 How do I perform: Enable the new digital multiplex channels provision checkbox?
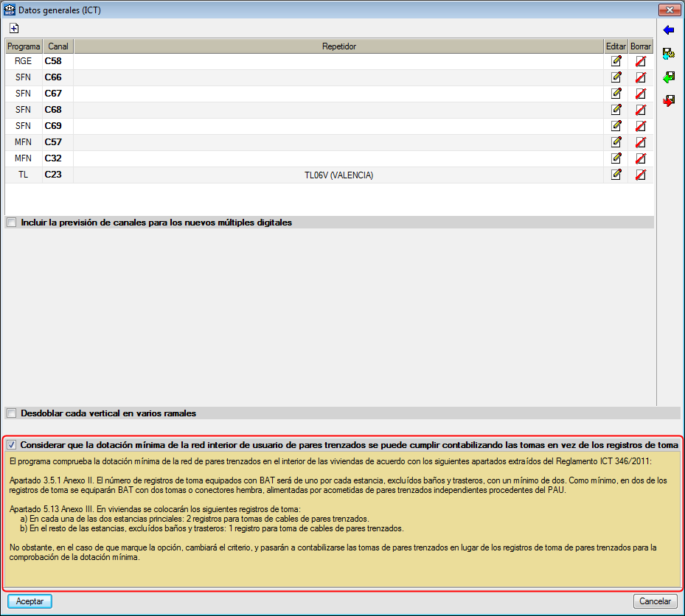[12, 223]
